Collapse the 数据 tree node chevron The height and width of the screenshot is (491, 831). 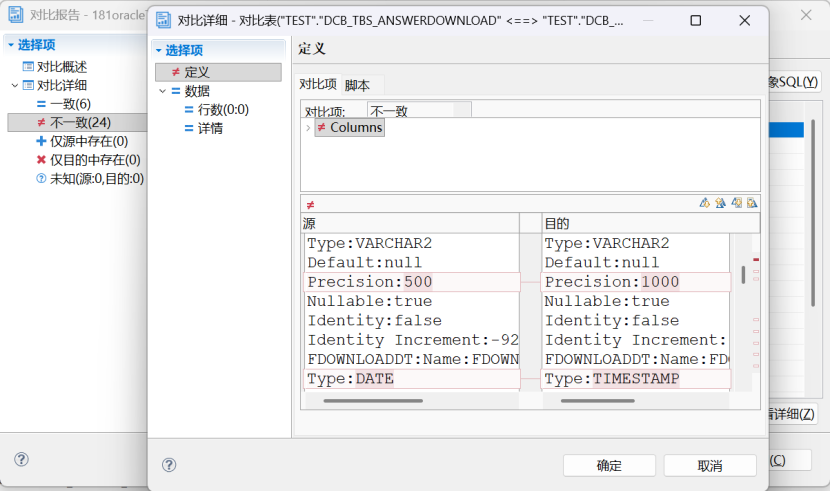tap(163, 91)
